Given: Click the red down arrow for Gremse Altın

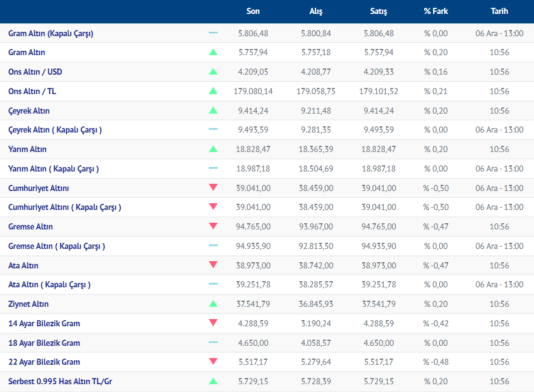Looking at the screenshot, I should click(x=213, y=226).
